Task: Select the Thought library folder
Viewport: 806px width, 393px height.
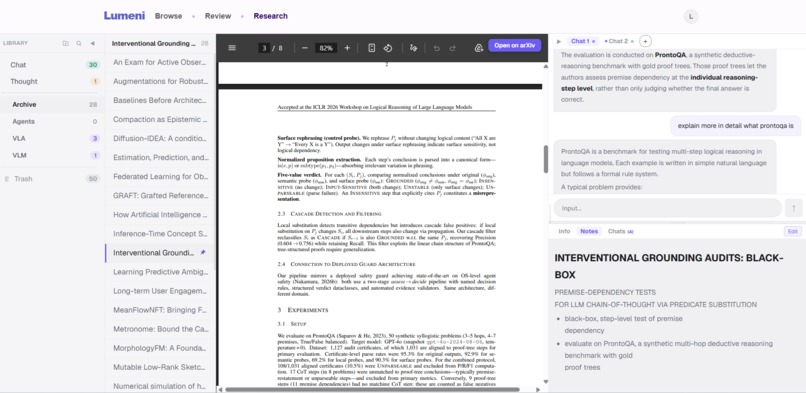Action: tap(51, 81)
